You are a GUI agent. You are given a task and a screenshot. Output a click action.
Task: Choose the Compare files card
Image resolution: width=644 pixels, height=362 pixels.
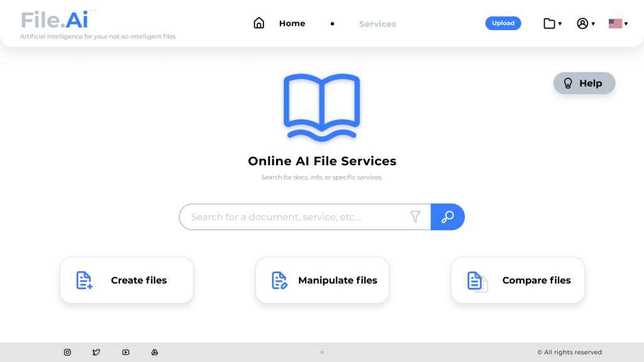click(518, 280)
